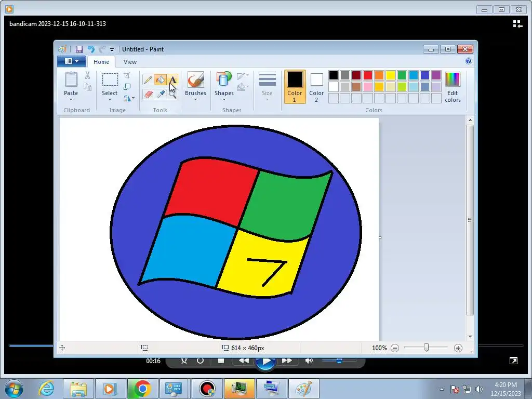Switch to the View ribbon tab

coord(130,62)
